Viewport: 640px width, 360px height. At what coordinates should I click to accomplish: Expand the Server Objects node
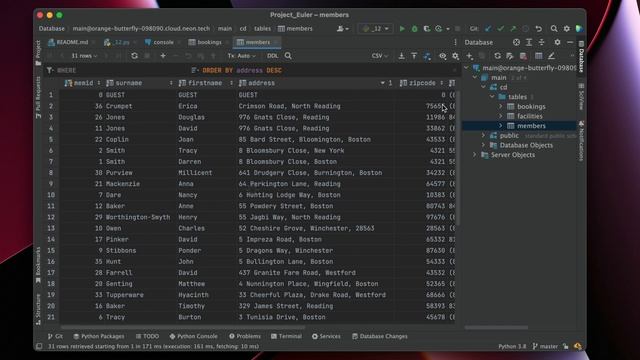tap(475, 155)
